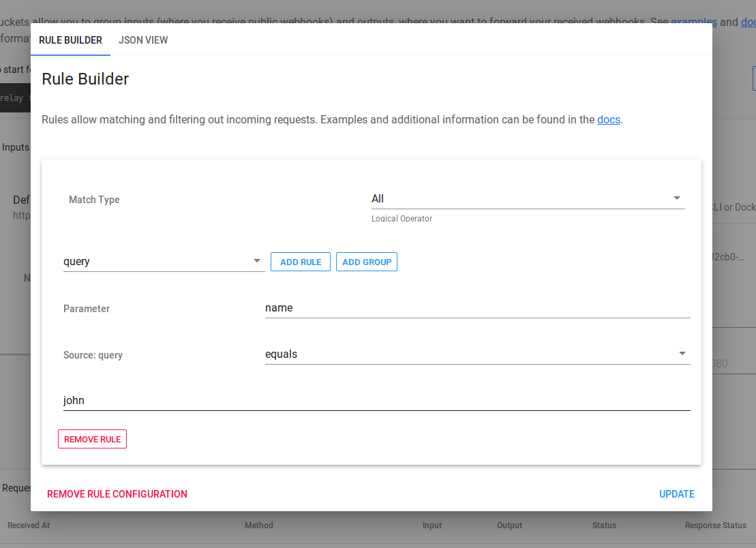Select the RULE BUILDER tab
Image resolution: width=756 pixels, height=548 pixels.
click(70, 40)
